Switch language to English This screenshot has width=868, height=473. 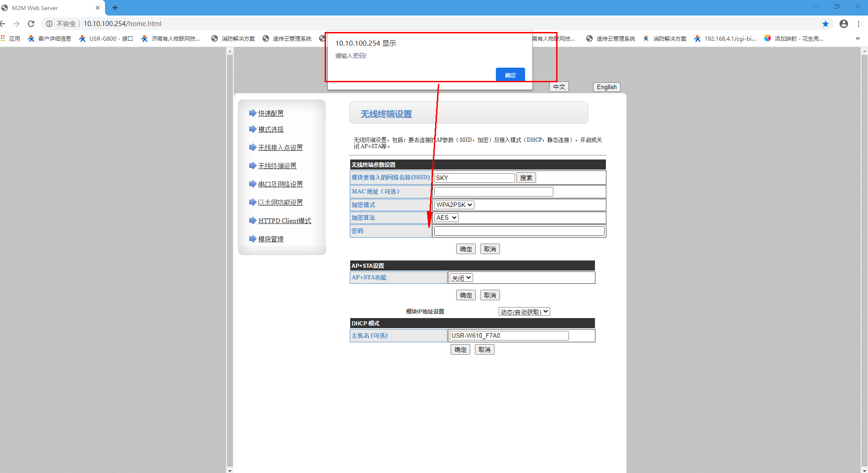click(606, 87)
